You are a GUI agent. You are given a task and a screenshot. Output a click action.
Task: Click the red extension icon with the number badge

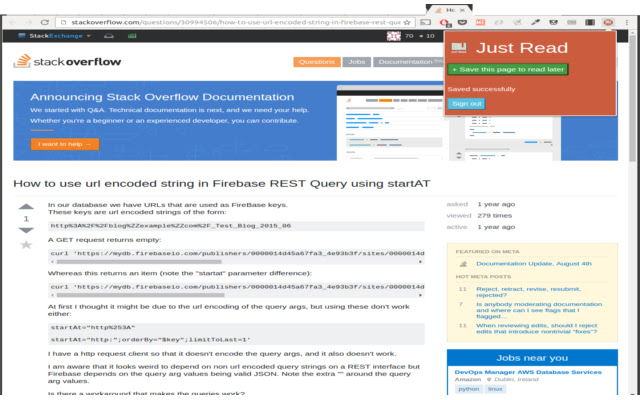(x=444, y=22)
